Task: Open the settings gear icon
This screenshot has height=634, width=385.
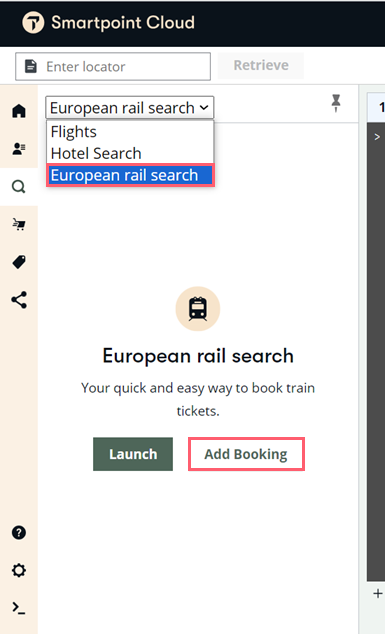Action: 19,571
